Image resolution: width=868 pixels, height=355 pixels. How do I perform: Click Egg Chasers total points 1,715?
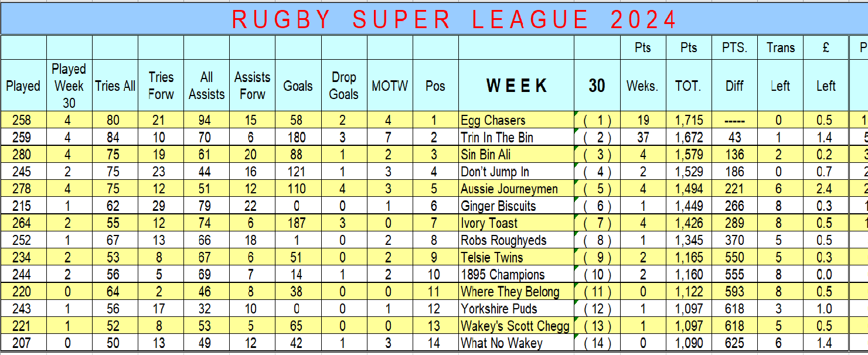click(x=689, y=120)
